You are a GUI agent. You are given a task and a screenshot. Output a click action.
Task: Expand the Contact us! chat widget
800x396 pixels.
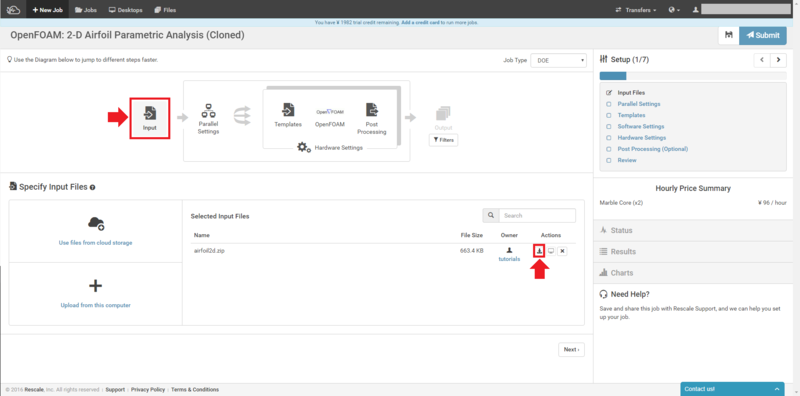733,389
